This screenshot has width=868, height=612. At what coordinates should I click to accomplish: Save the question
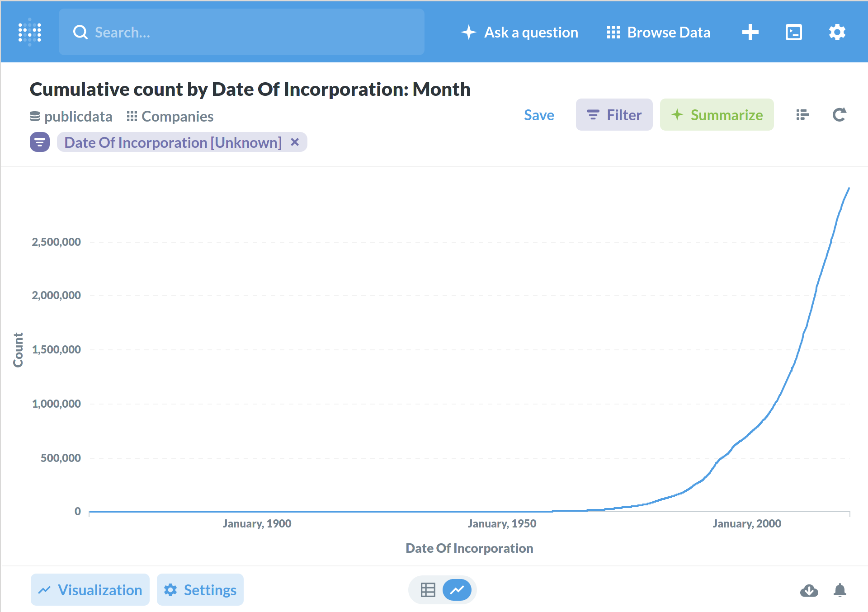[x=539, y=115]
